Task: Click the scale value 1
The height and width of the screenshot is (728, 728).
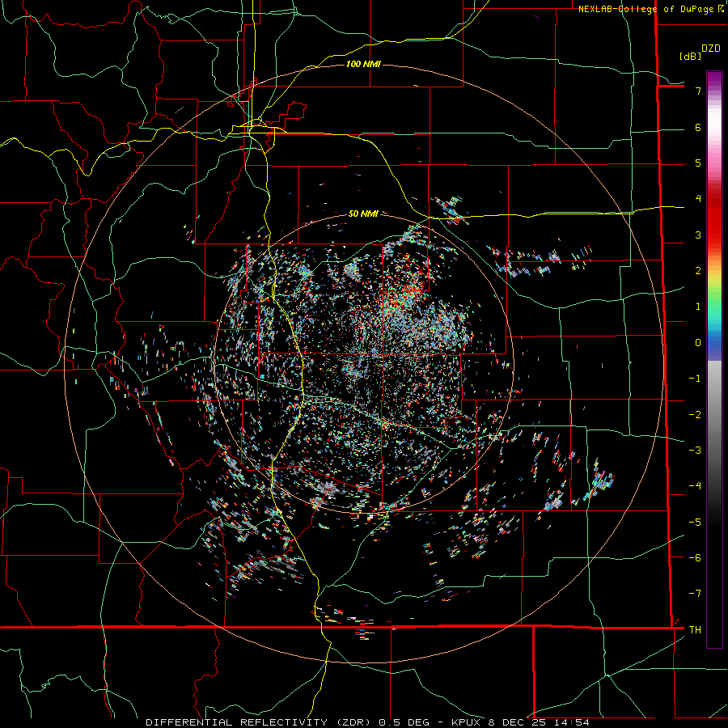Action: click(698, 307)
